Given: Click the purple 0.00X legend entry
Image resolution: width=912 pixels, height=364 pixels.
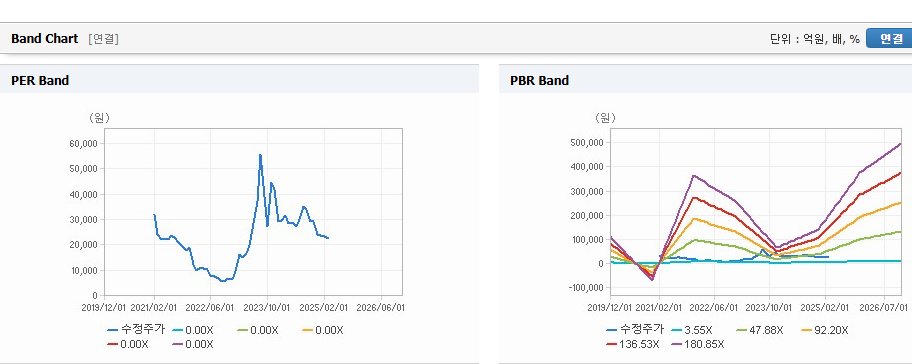Looking at the screenshot, I should (193, 344).
